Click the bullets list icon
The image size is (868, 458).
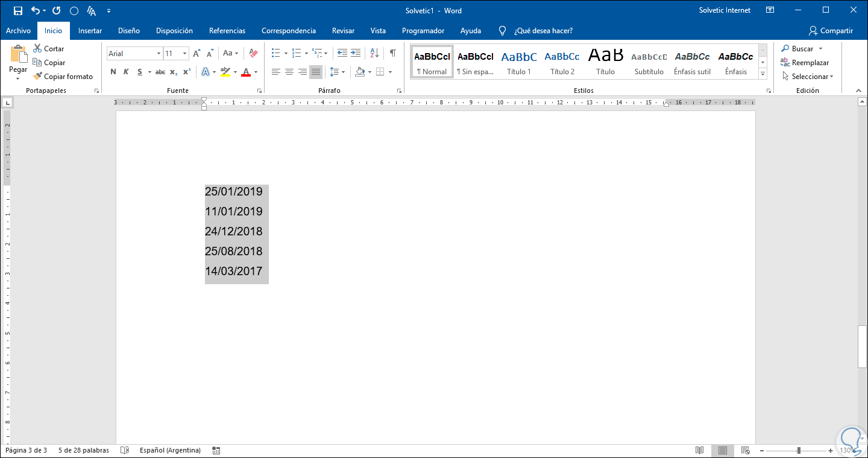pyautogui.click(x=275, y=53)
